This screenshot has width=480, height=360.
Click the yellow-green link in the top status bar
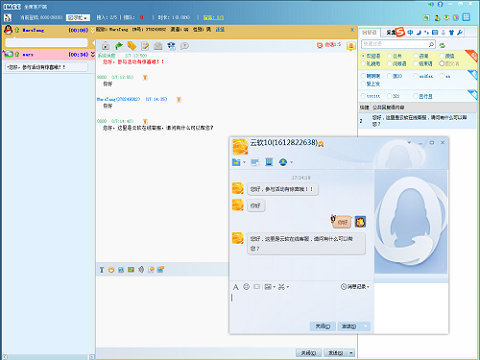click(214, 17)
